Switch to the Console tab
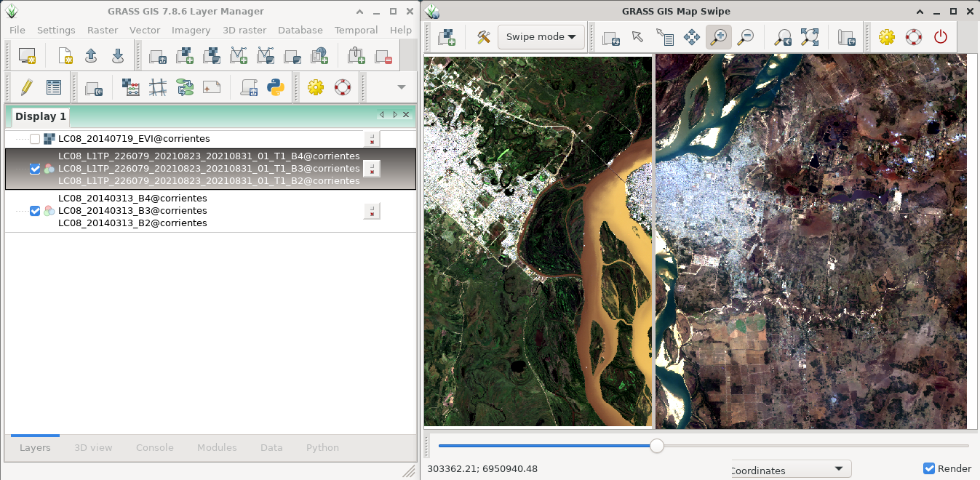Image resolution: width=980 pixels, height=480 pixels. coord(154,447)
